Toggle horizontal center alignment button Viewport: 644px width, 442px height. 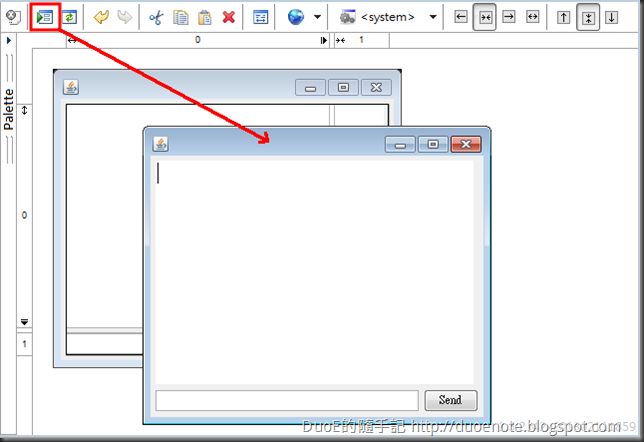[485, 17]
